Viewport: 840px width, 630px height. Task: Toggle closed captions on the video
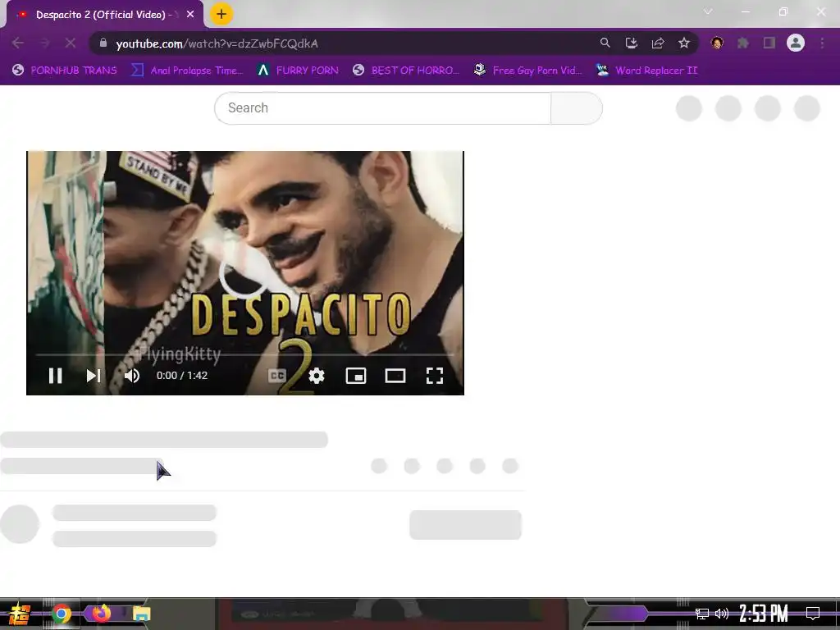[x=277, y=376]
